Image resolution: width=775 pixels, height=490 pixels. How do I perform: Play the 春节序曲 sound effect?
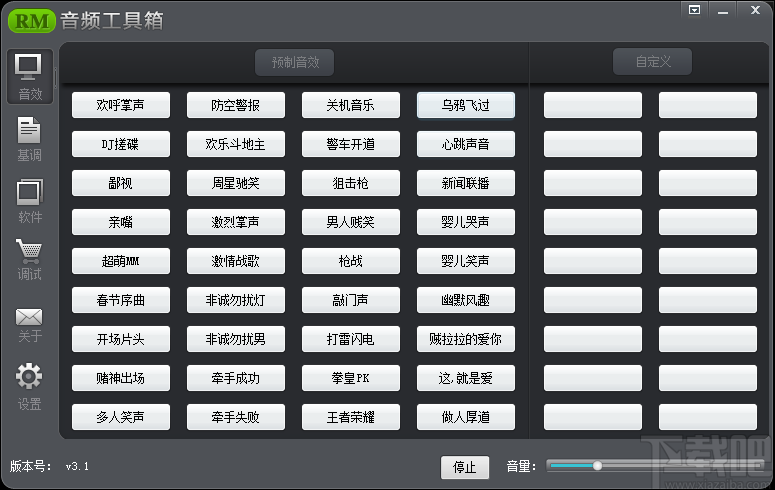pos(121,300)
